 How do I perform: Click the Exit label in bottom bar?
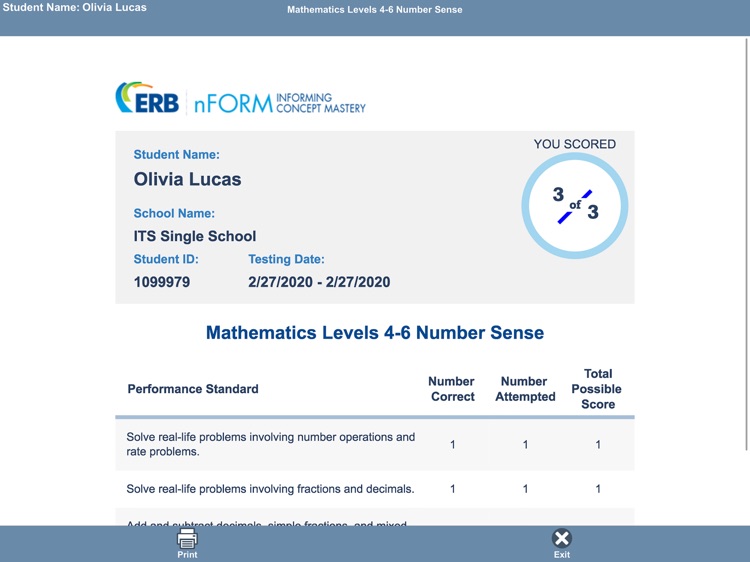point(562,554)
